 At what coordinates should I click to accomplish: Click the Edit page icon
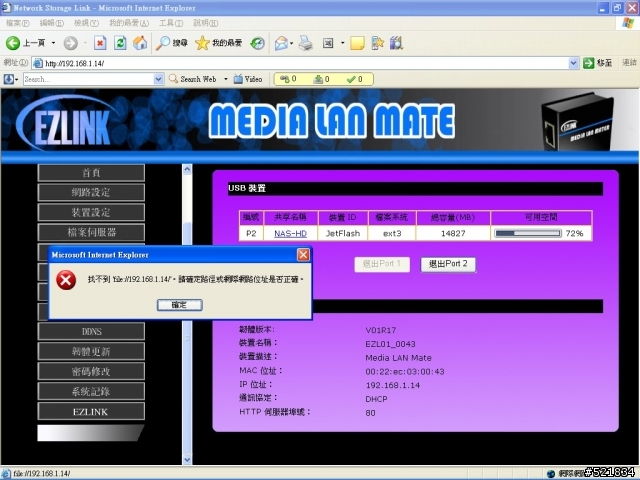point(328,43)
